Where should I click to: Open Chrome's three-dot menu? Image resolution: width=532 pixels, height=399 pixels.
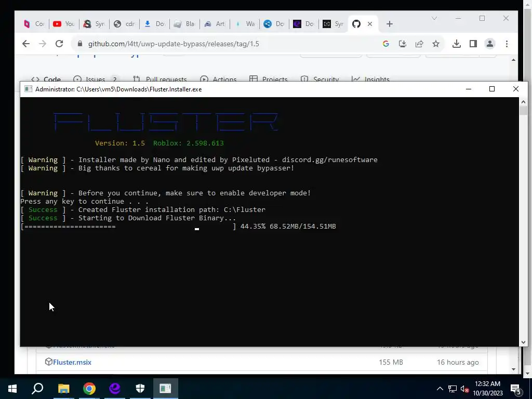pyautogui.click(x=507, y=44)
